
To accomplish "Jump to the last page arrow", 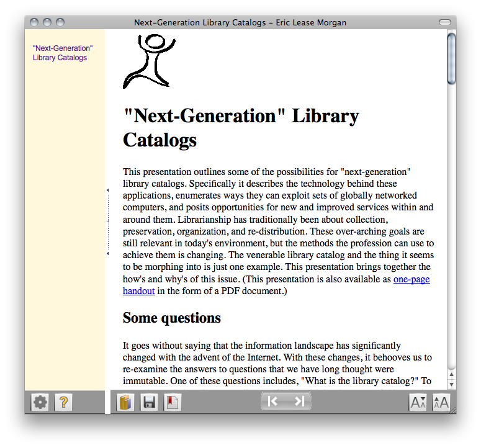I will coord(299,401).
